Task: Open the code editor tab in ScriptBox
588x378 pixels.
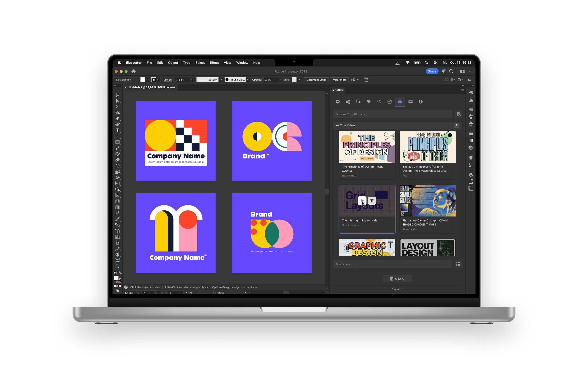Action: click(x=379, y=102)
